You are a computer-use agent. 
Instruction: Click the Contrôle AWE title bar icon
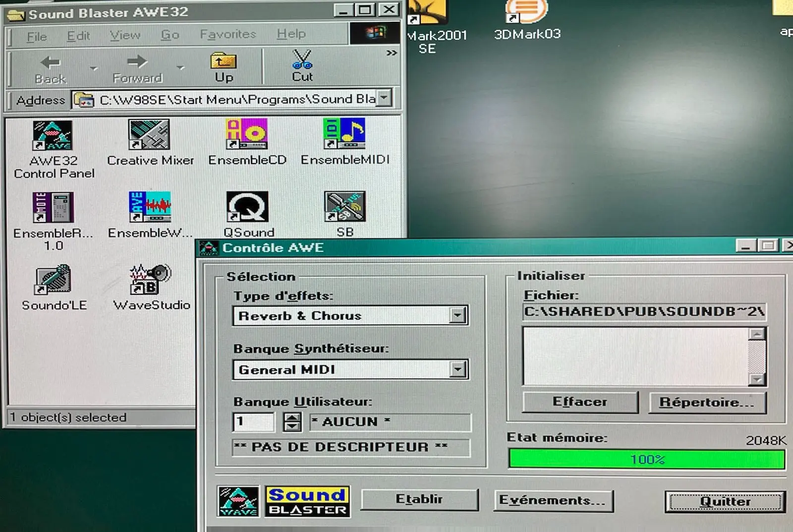(x=209, y=248)
